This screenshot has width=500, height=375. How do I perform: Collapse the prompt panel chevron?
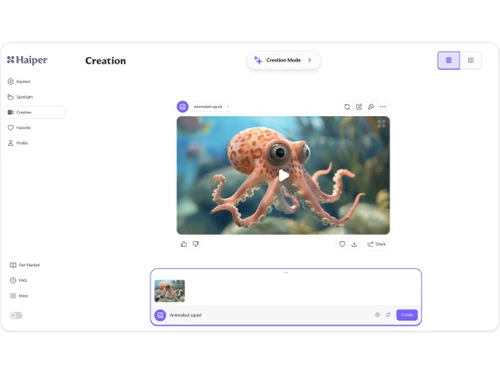tap(286, 273)
